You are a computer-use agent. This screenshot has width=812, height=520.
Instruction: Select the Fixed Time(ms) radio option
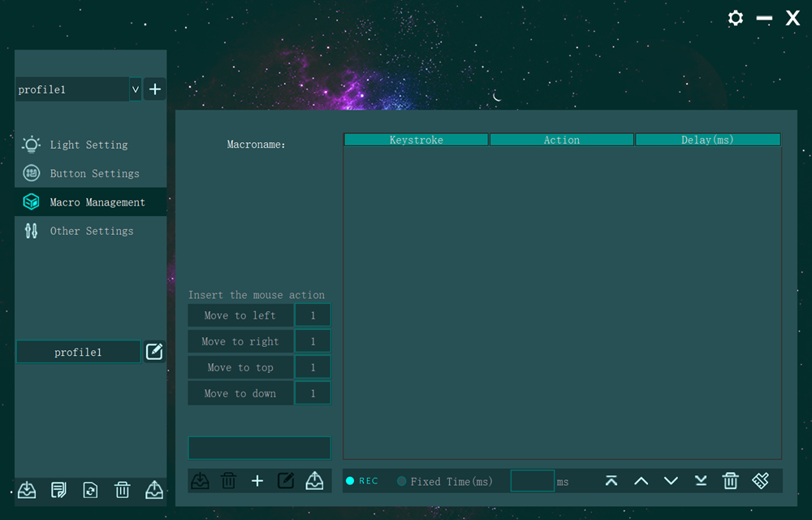click(x=402, y=482)
